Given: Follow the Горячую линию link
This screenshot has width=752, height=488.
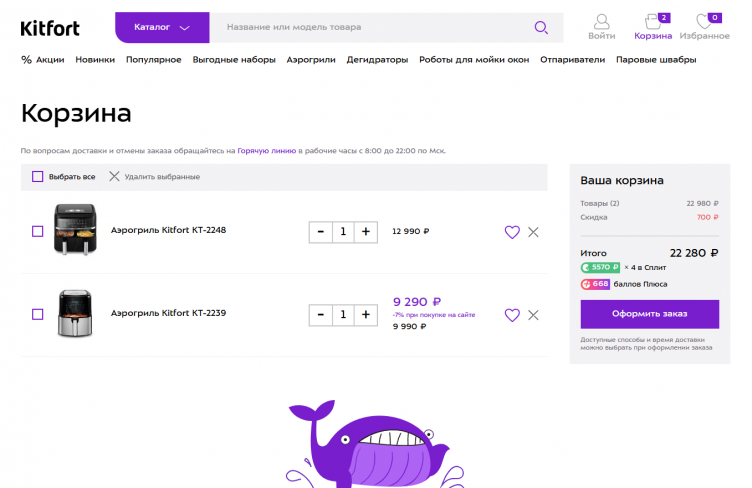Looking at the screenshot, I should point(267,151).
